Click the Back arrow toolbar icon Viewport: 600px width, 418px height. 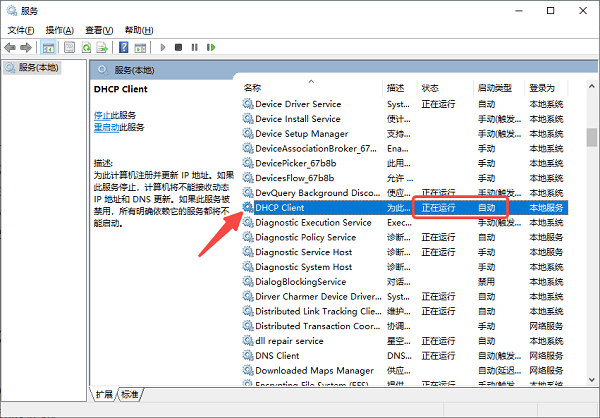[10, 47]
